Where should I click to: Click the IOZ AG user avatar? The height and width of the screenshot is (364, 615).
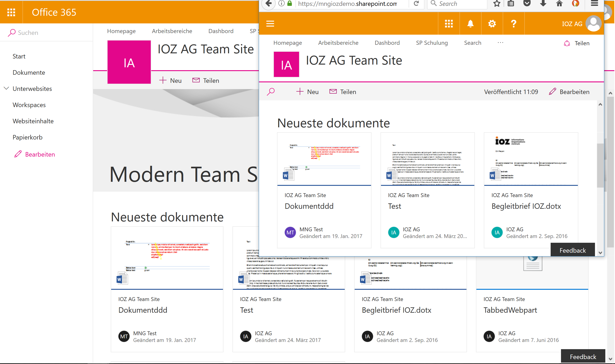click(x=593, y=24)
